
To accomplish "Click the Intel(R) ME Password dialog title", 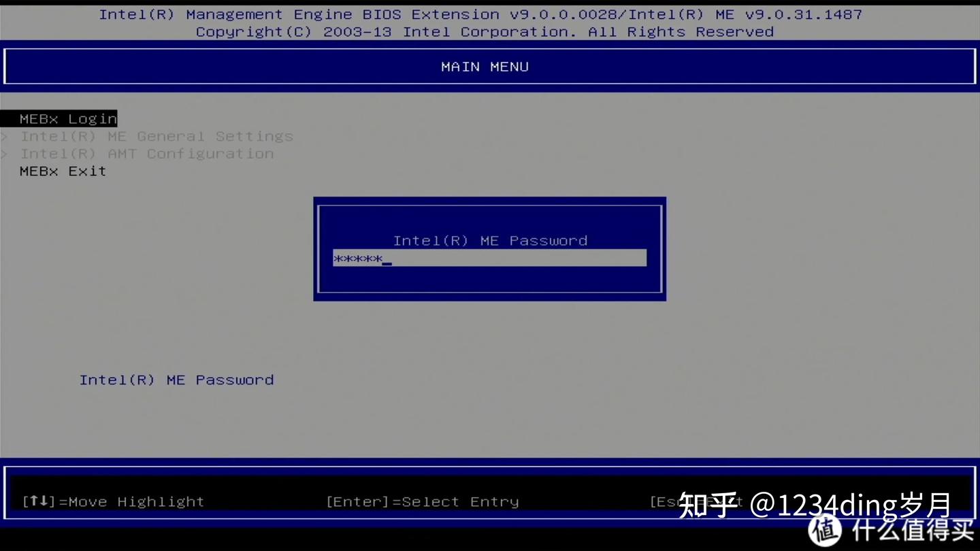I will pos(491,240).
